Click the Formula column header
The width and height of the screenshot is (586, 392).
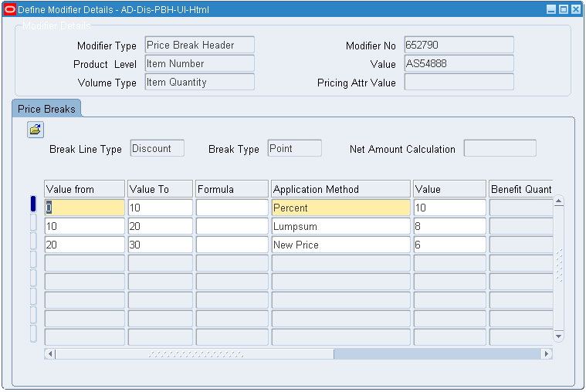232,189
